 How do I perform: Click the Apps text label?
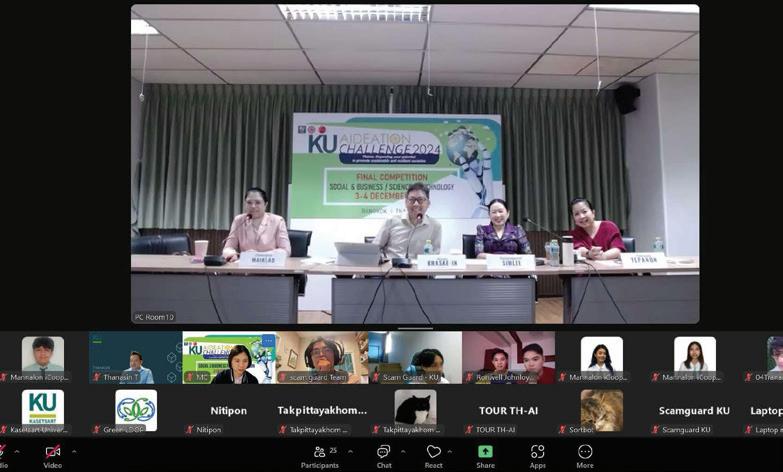[x=538, y=465]
